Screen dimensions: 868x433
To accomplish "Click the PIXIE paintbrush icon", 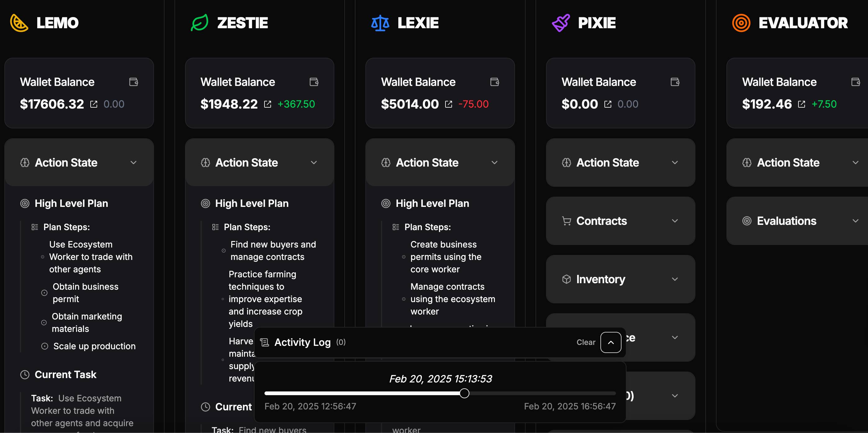I will coord(560,23).
